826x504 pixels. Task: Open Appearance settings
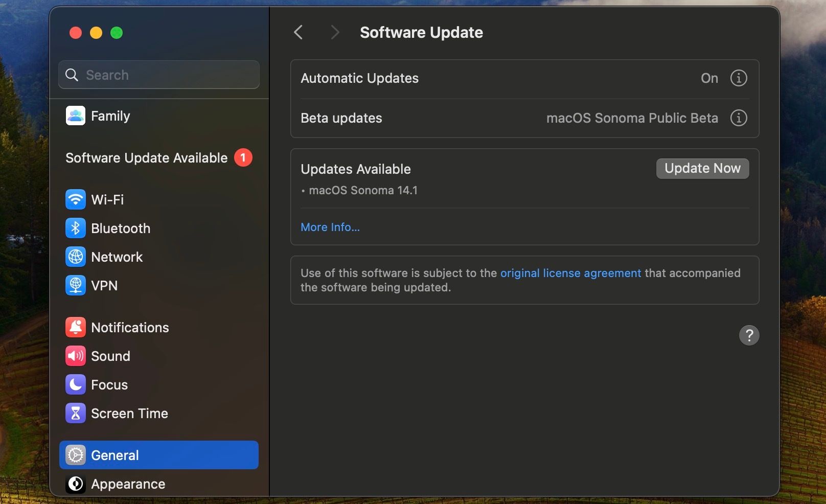pyautogui.click(x=128, y=484)
